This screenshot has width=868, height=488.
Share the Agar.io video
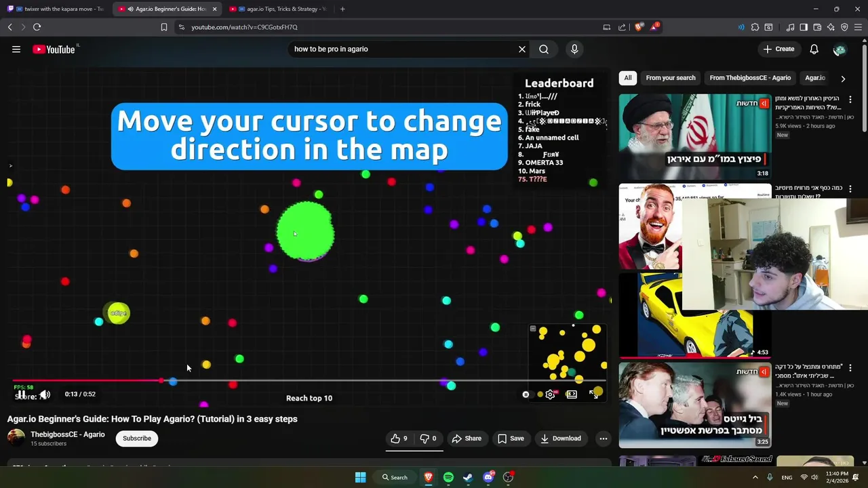467,439
